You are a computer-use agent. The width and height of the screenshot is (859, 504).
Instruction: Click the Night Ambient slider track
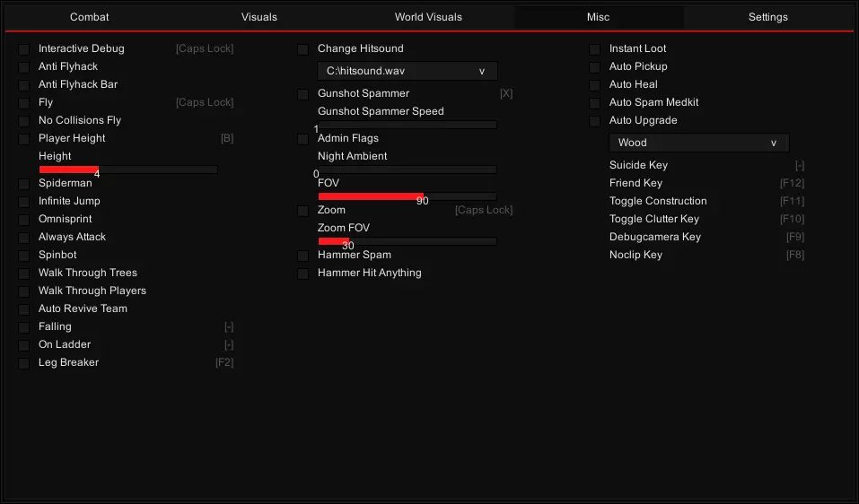(407, 169)
